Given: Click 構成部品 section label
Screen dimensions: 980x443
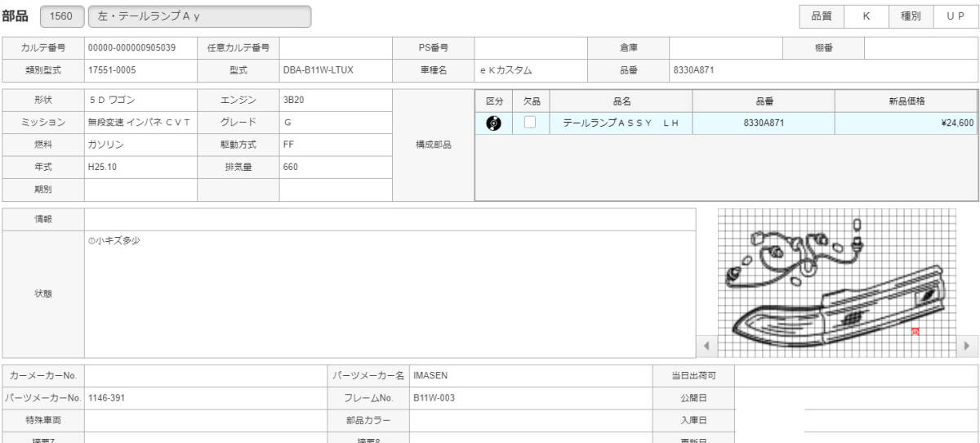Looking at the screenshot, I should click(x=434, y=145).
